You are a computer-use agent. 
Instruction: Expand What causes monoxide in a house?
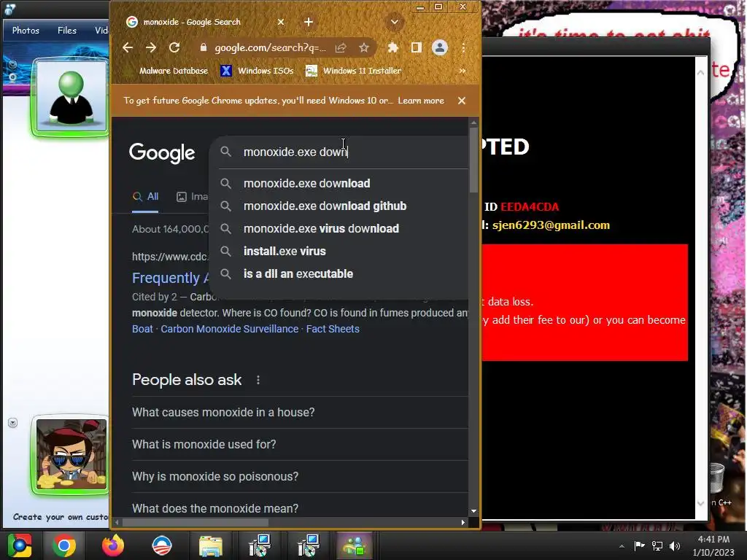pyautogui.click(x=300, y=413)
